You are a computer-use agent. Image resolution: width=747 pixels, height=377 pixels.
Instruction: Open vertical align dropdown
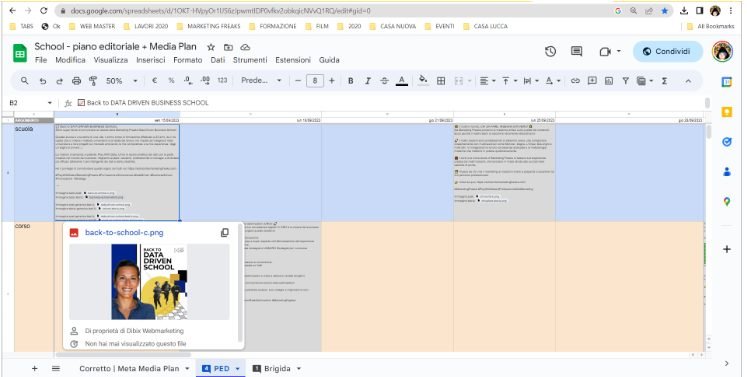tap(509, 81)
